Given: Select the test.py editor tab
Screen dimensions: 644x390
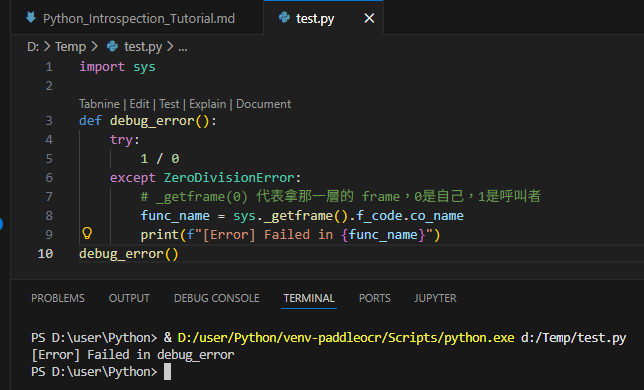Looking at the screenshot, I should (323, 18).
